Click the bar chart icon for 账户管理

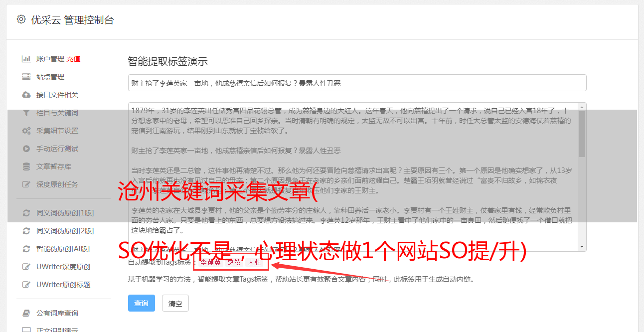click(x=26, y=59)
